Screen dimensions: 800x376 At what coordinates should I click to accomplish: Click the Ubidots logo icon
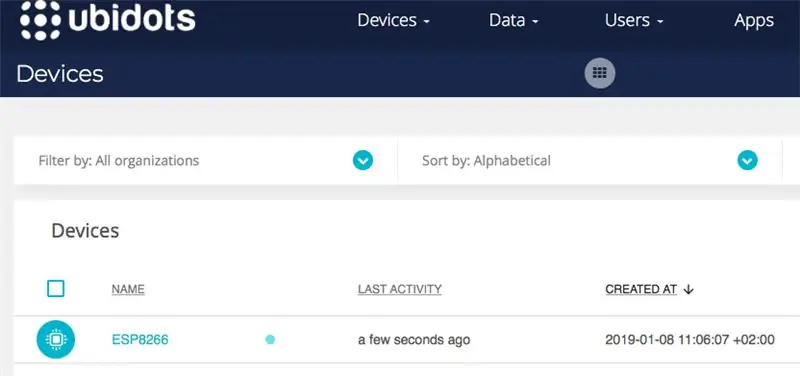[x=40, y=19]
